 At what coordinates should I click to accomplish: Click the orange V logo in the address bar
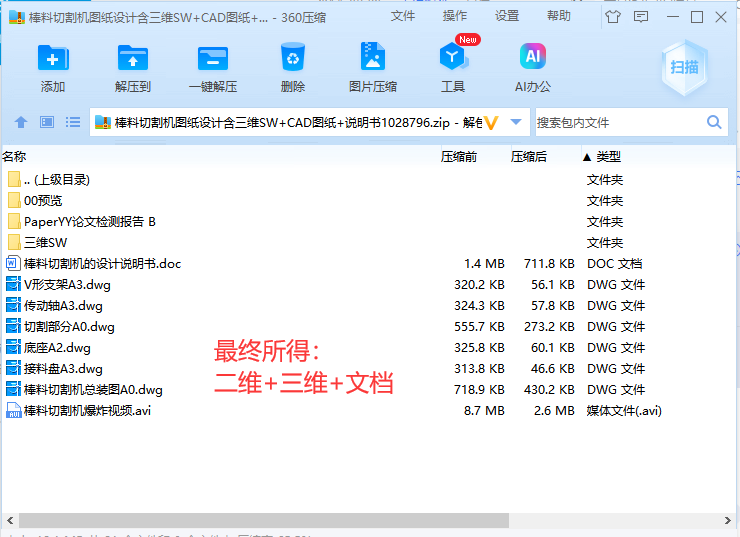491,123
